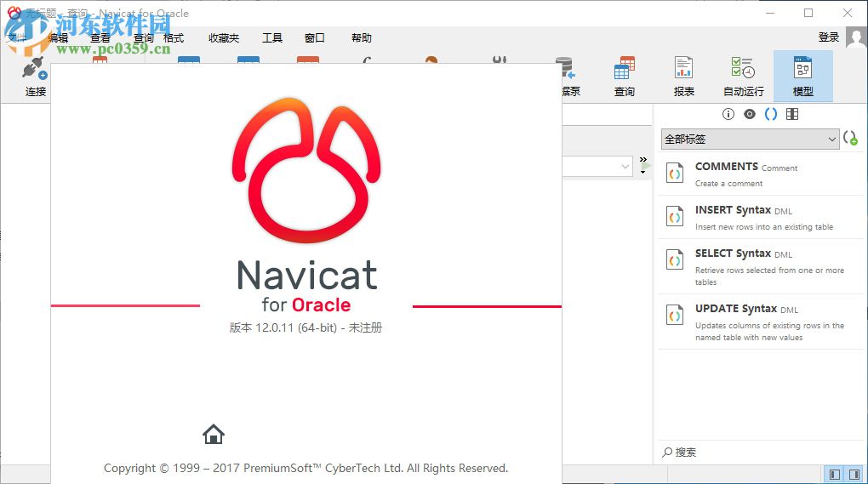The width and height of the screenshot is (868, 484).
Task: Select the INSERT Syntax snippet title
Action: [x=733, y=210]
